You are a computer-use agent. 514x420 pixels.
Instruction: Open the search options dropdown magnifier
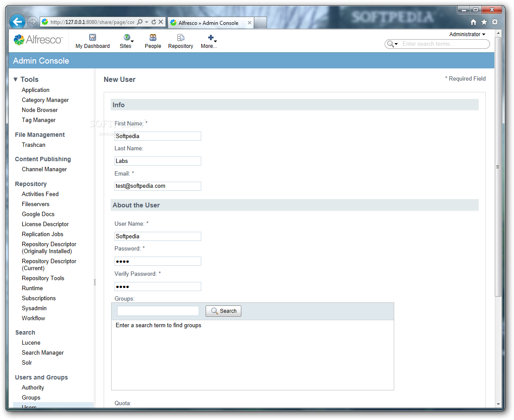pyautogui.click(x=392, y=44)
